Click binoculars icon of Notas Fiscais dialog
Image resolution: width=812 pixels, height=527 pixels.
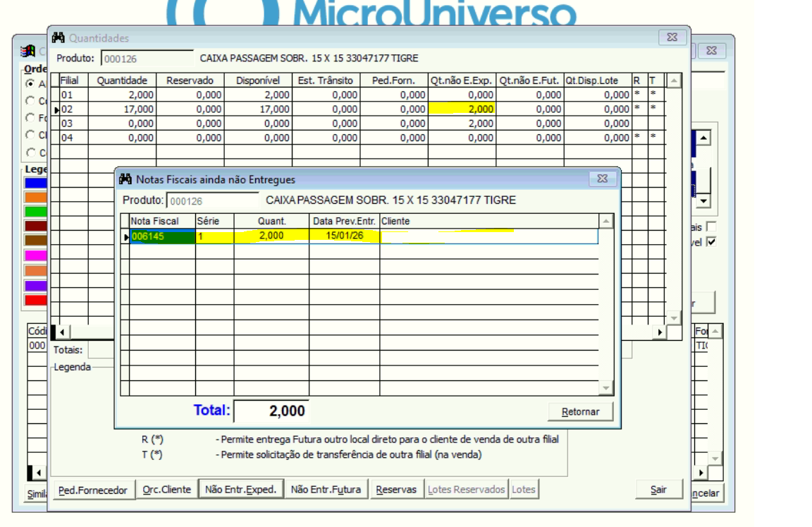coord(125,179)
